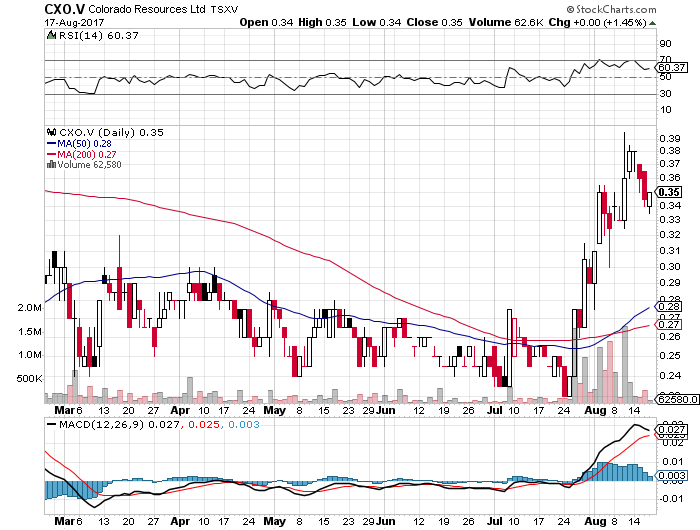The image size is (700, 530).
Task: Click the Close 0.35 value
Action: (x=434, y=22)
